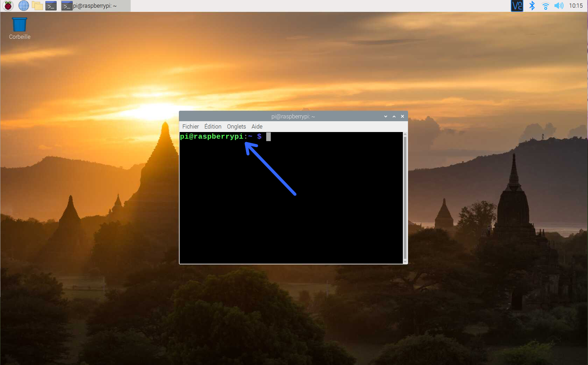Open the Onglets menu in terminal
The width and height of the screenshot is (588, 365).
[x=237, y=126]
